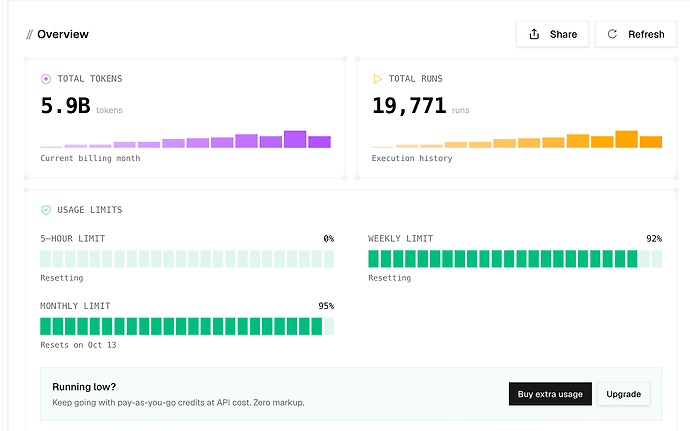Image resolution: width=690 pixels, height=431 pixels.
Task: Click the pay-as-you-go credits description text
Action: pos(178,402)
